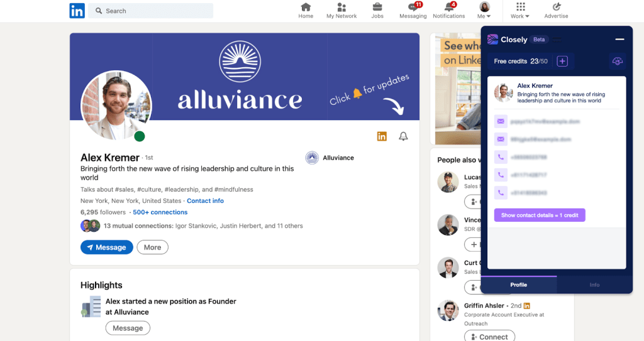Add more Closely credits plus icon

[x=562, y=61]
